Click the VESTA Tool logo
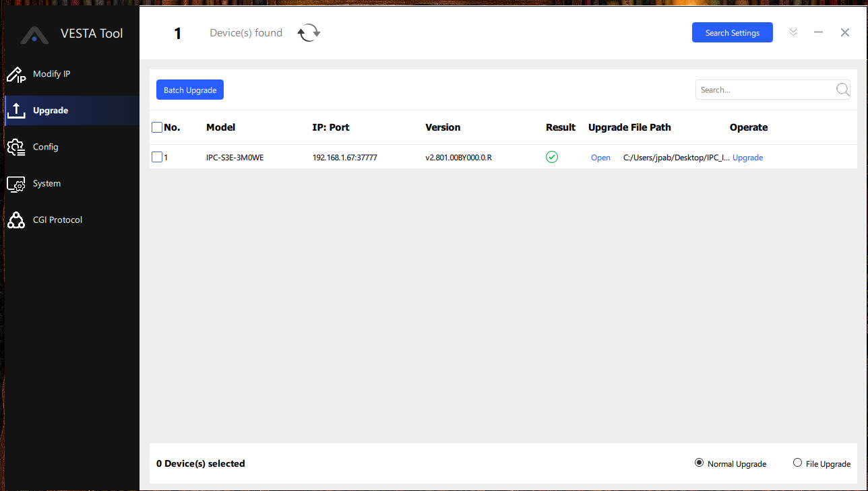Image resolution: width=868 pixels, height=491 pixels. point(34,34)
